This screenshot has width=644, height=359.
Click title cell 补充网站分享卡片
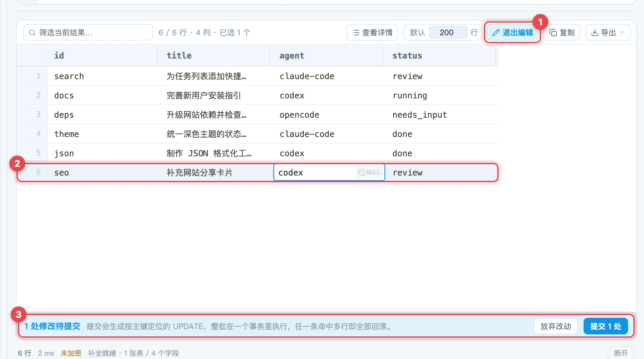(x=213, y=173)
